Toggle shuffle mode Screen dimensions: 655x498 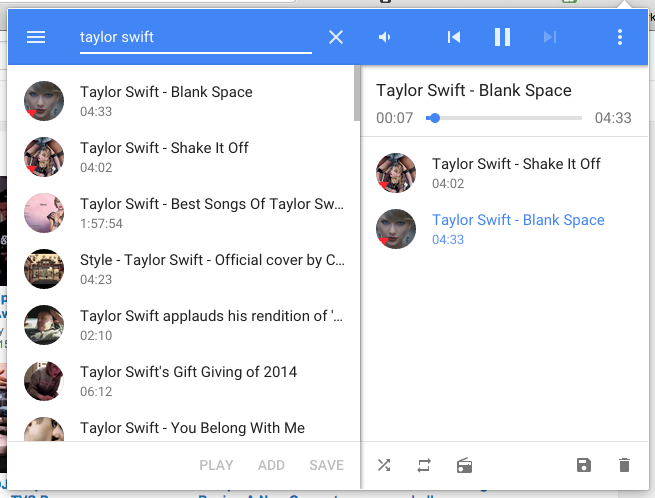(384, 465)
